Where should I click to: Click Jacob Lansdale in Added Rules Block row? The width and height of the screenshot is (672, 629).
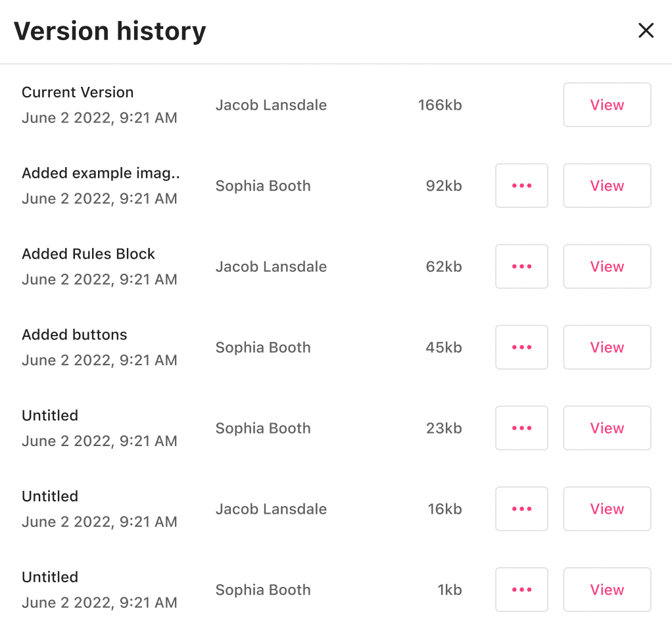click(x=271, y=266)
